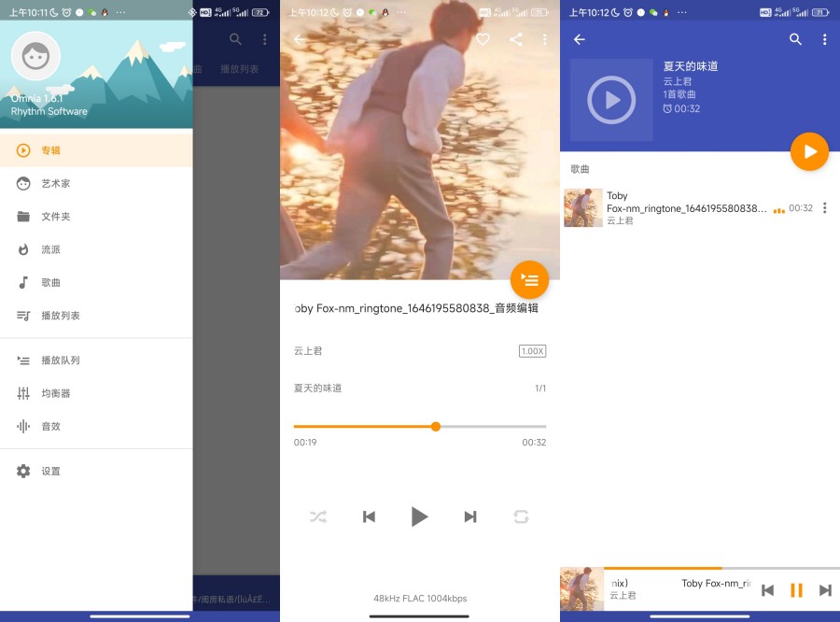The height and width of the screenshot is (622, 840).
Task: Toggle repeat mode in player
Action: (x=521, y=516)
